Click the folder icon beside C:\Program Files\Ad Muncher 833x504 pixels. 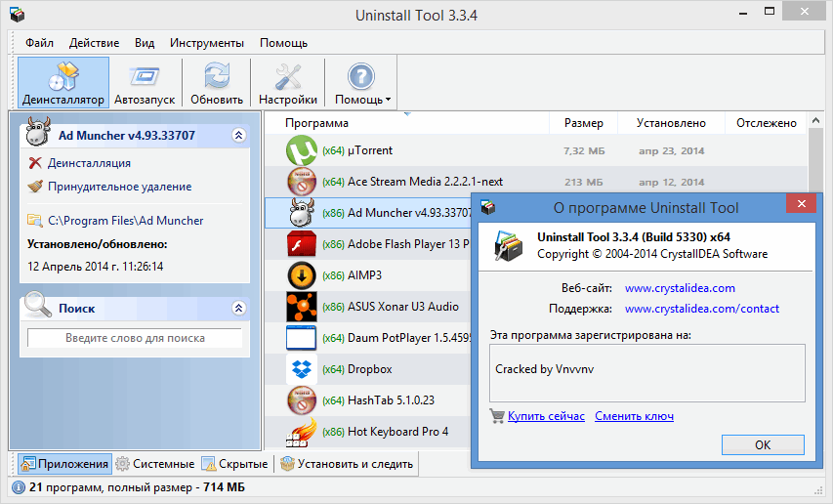point(35,221)
